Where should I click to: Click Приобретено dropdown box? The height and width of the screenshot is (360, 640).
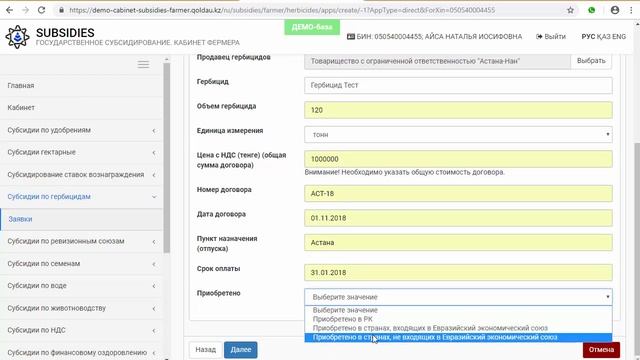coord(458,297)
